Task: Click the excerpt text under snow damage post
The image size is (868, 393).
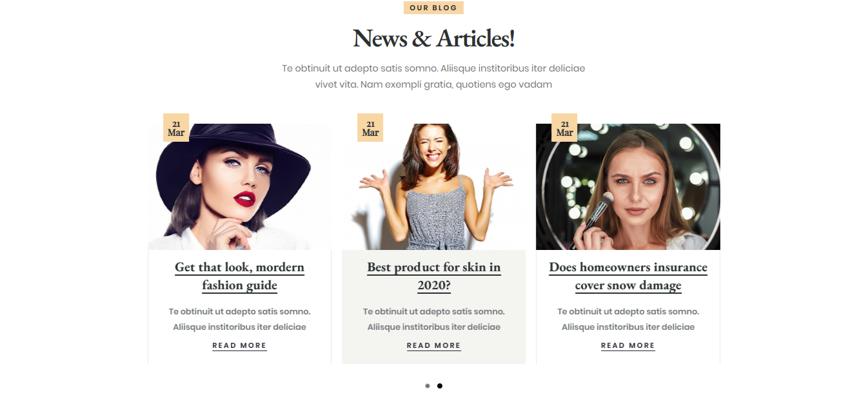Action: pos(628,319)
